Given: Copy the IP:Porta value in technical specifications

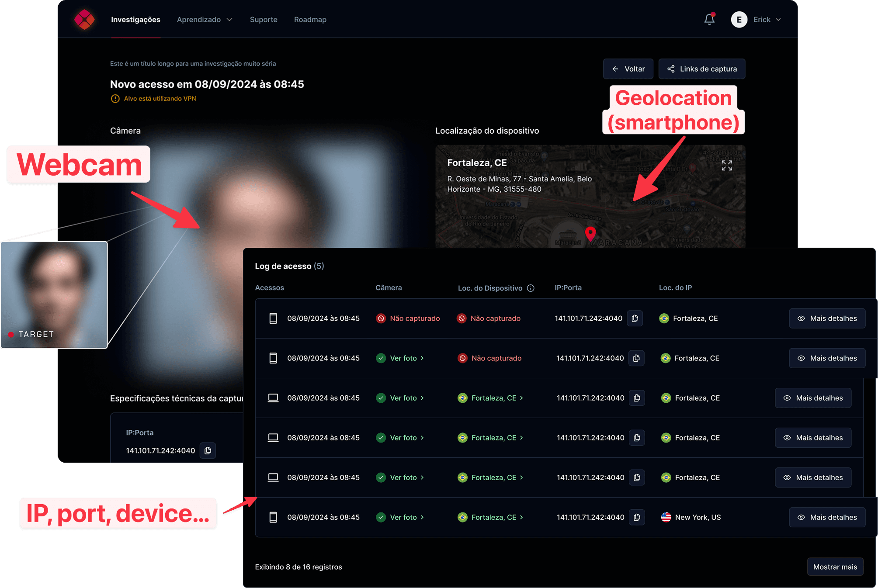Looking at the screenshot, I should click(x=208, y=450).
